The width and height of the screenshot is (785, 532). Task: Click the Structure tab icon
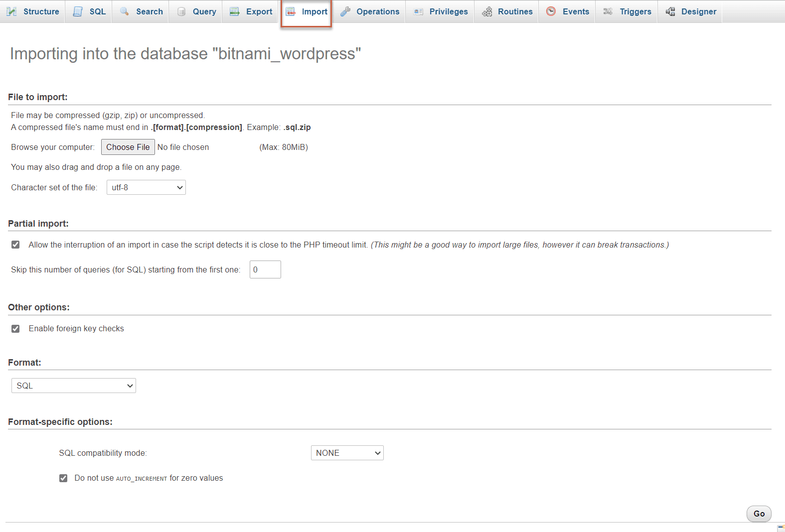[12, 11]
